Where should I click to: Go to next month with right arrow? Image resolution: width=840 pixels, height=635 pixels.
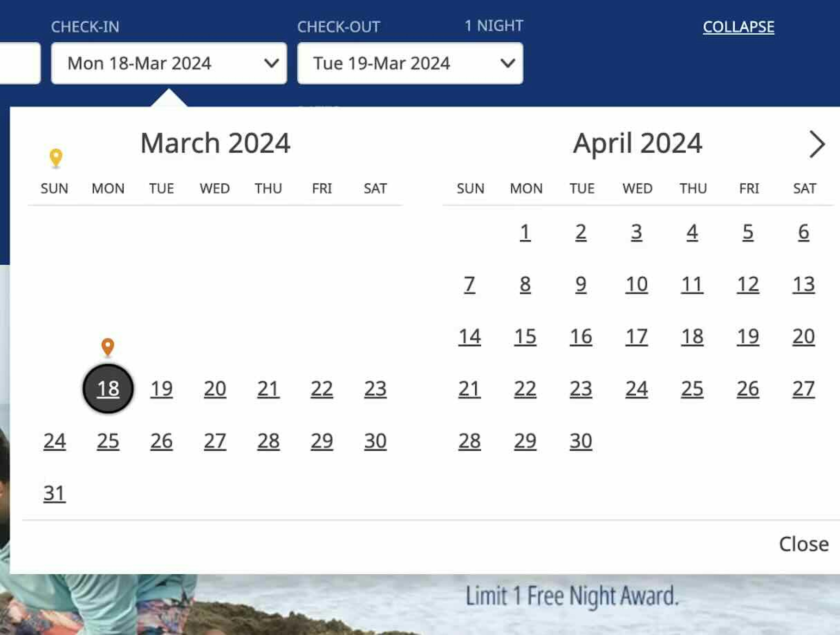point(817,144)
